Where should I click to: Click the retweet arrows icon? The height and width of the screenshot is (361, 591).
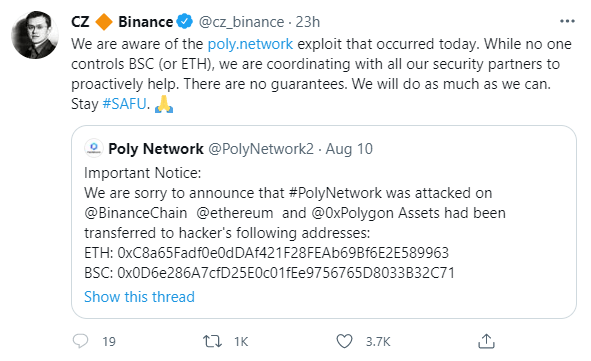[x=212, y=341]
